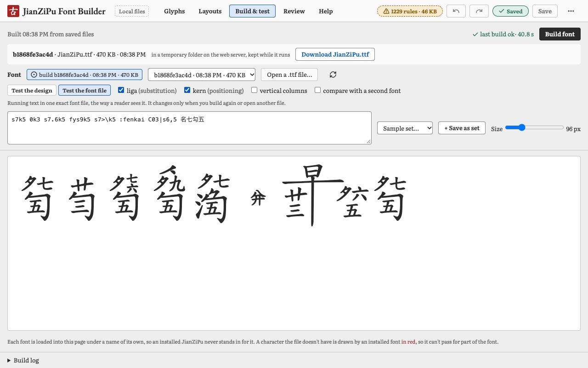The width and height of the screenshot is (588, 368).
Task: Click the Save button
Action: tap(545, 11)
